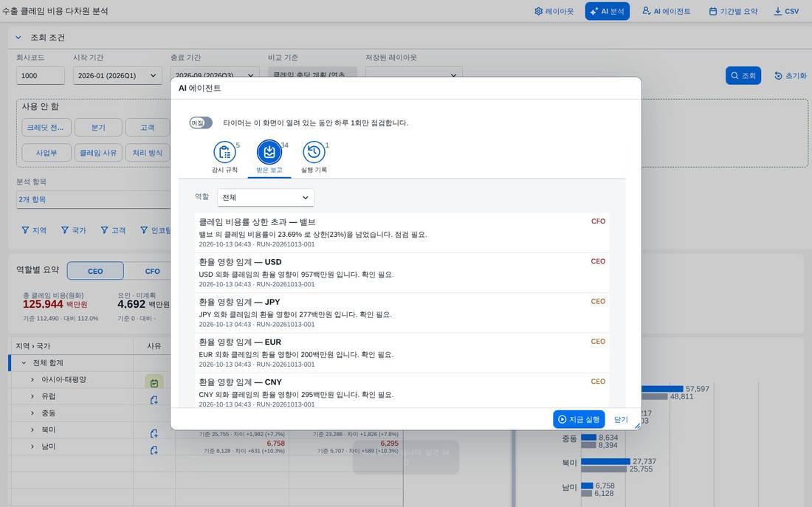The height and width of the screenshot is (507, 812).
Task: Open the 감시 규칙 tab
Action: 224,157
